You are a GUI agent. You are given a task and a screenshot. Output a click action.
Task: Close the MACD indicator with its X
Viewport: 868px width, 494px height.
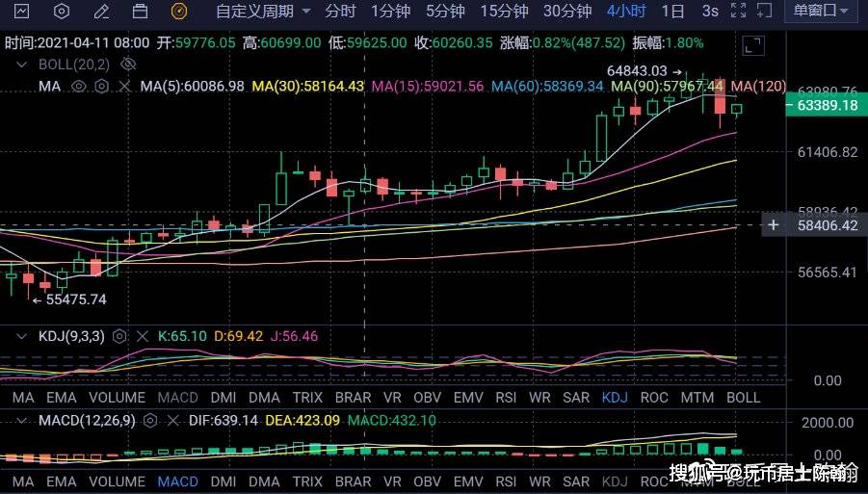(x=172, y=421)
